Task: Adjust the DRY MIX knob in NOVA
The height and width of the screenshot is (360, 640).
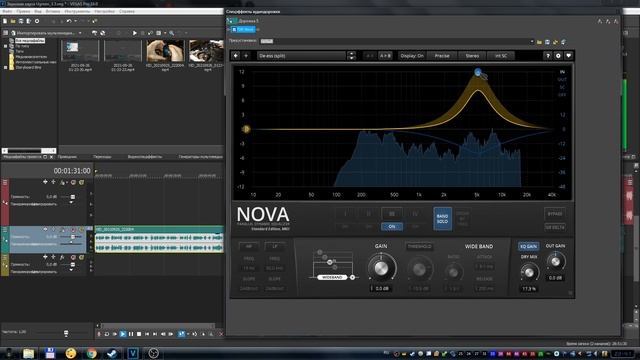Action: tap(529, 272)
